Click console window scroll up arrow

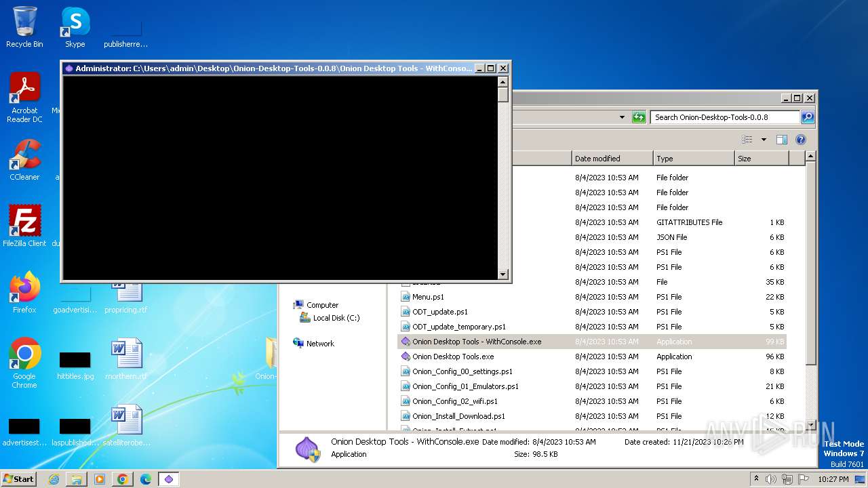pos(502,81)
